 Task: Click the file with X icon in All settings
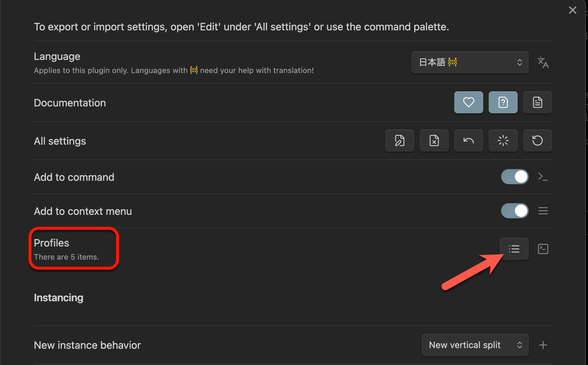(x=434, y=141)
